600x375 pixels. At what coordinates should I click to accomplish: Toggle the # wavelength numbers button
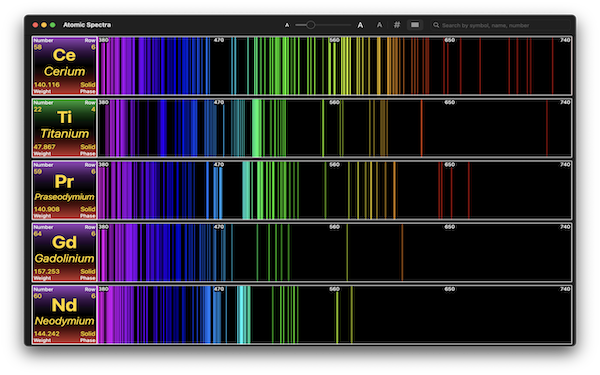[397, 25]
